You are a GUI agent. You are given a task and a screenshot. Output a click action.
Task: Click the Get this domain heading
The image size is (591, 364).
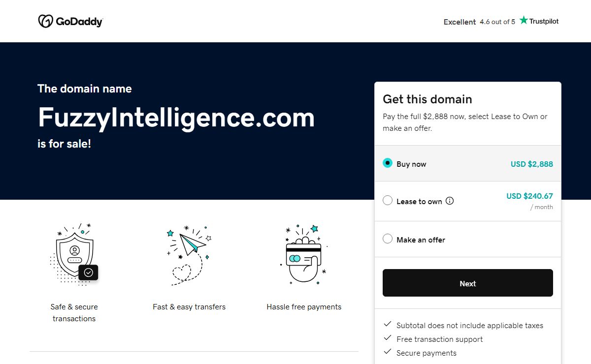point(427,99)
